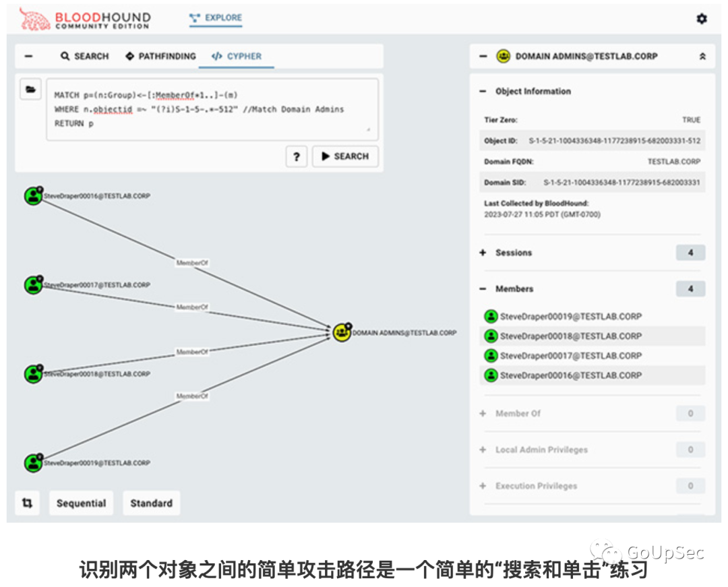
Task: Select SteveDraper00017 user node in graph
Action: click(x=34, y=285)
